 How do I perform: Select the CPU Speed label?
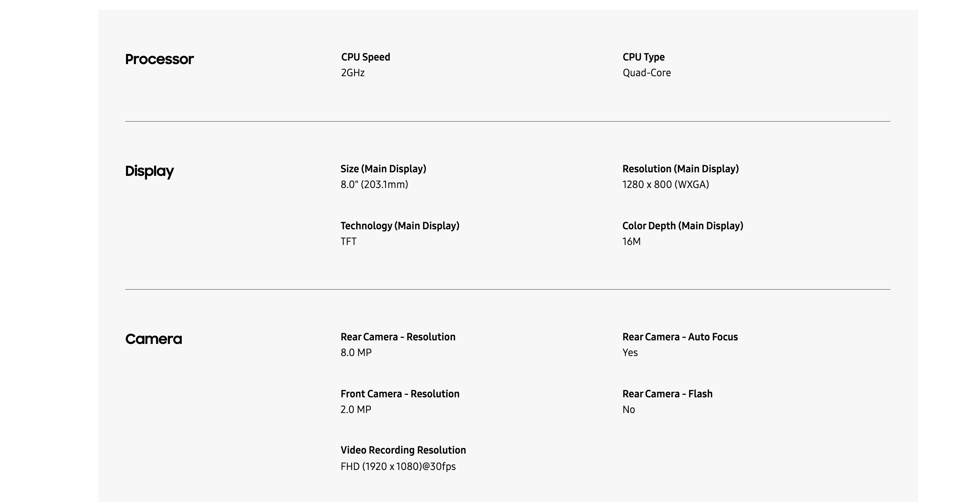click(x=365, y=57)
